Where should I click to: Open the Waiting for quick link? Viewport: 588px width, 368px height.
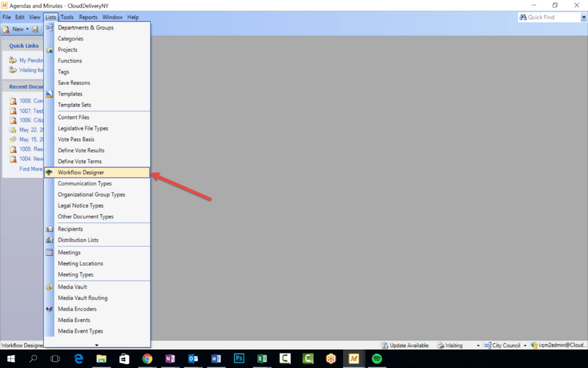pos(26,70)
